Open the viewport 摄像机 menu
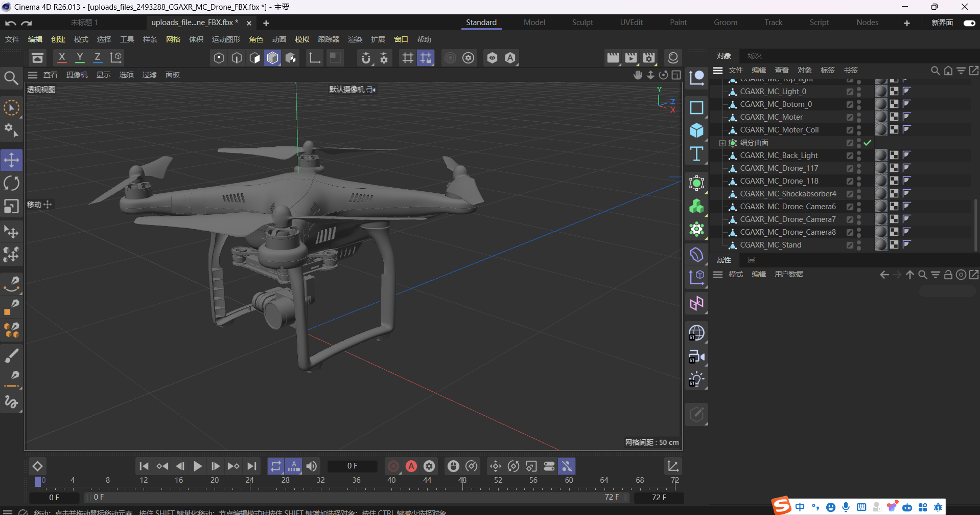This screenshot has width=980, height=515. pyautogui.click(x=77, y=75)
